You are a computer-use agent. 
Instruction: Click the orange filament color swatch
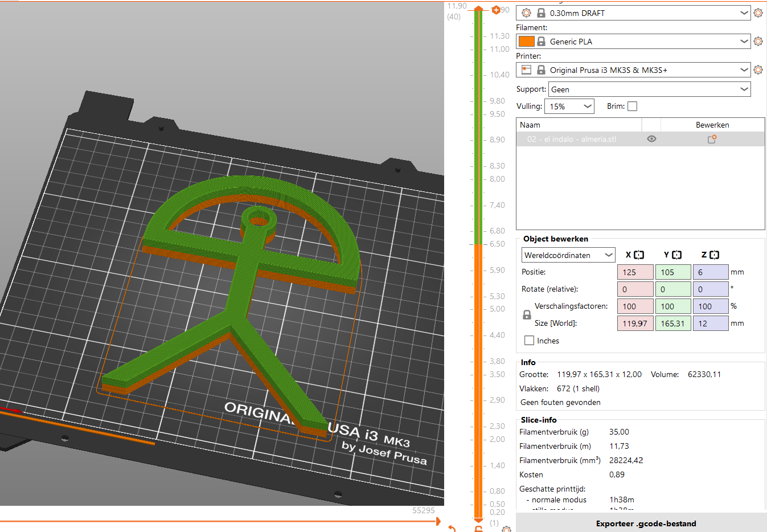(x=526, y=41)
